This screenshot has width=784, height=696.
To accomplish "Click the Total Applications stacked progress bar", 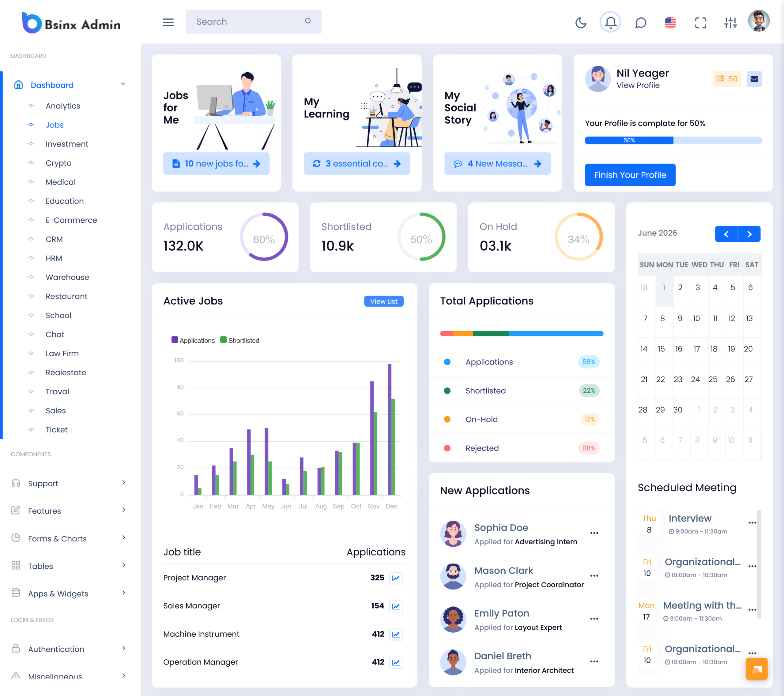I will 522,334.
